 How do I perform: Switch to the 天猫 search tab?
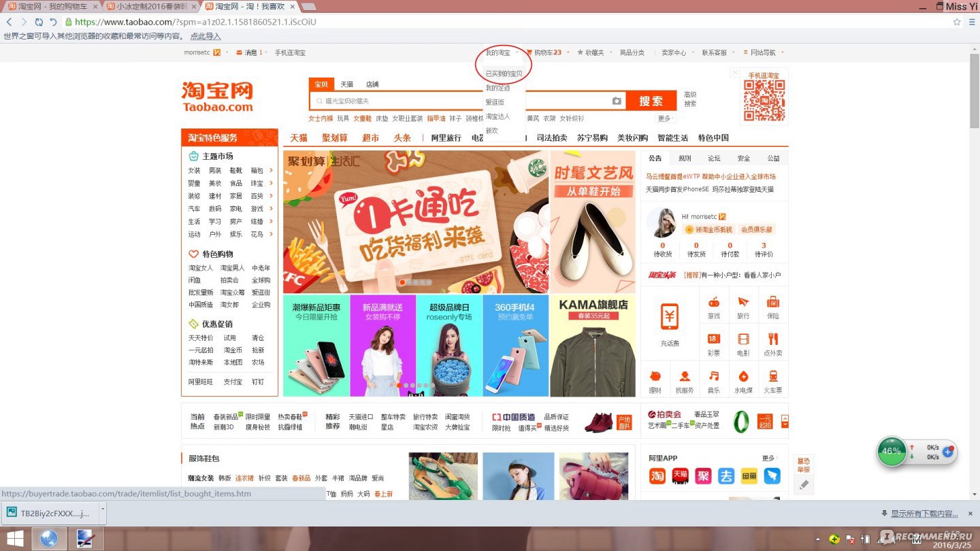coord(347,84)
